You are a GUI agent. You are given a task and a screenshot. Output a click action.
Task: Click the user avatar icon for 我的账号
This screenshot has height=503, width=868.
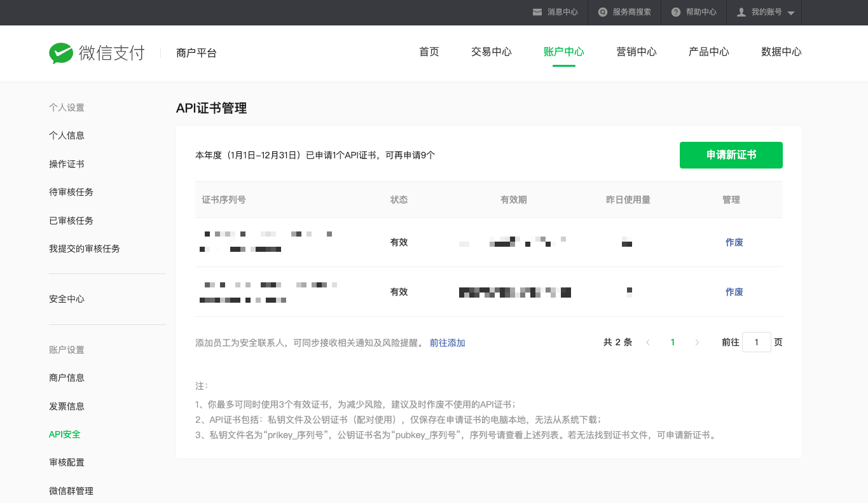[x=741, y=12]
